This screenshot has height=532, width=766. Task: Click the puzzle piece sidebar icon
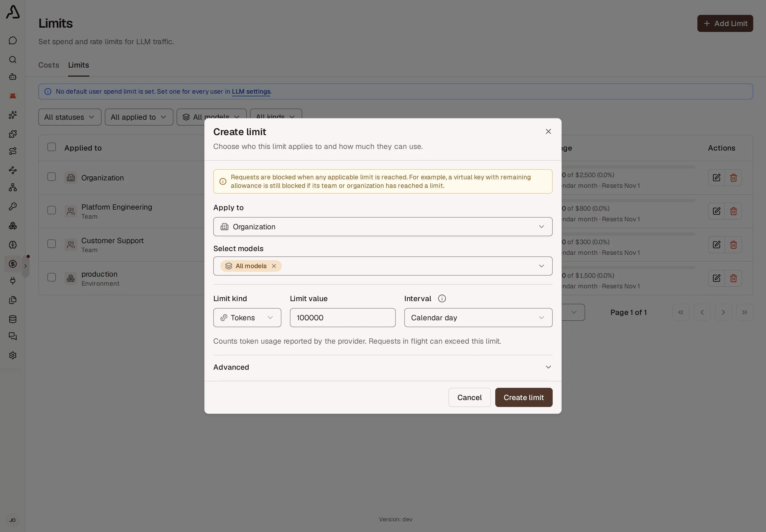click(x=13, y=134)
